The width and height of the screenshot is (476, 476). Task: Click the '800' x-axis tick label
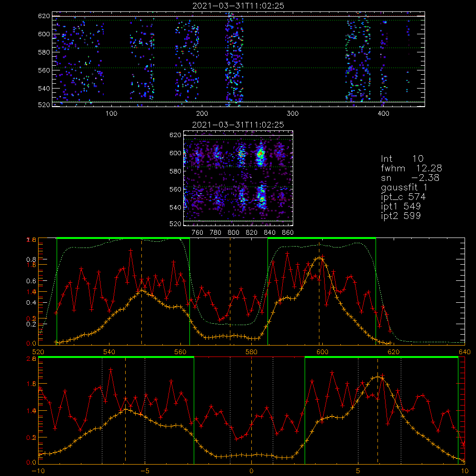coord(233,233)
